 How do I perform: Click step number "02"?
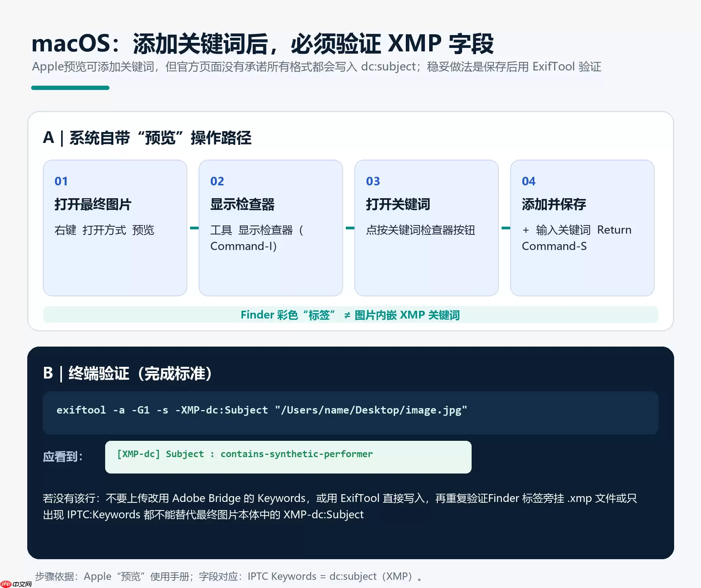217,181
